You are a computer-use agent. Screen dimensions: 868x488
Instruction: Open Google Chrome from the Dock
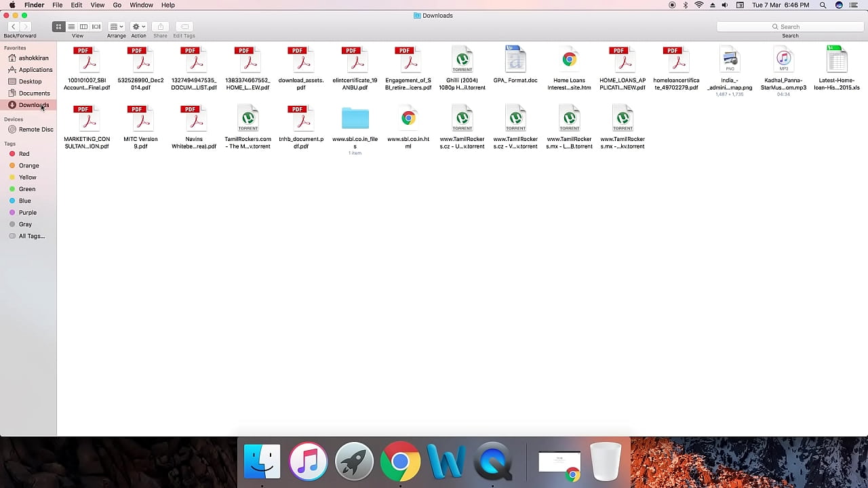[x=400, y=462]
